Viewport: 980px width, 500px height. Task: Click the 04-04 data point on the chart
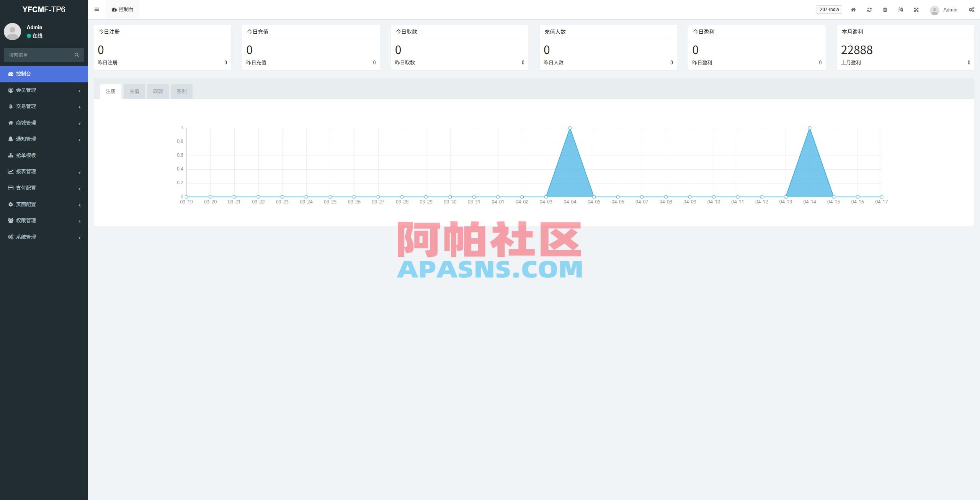(570, 128)
